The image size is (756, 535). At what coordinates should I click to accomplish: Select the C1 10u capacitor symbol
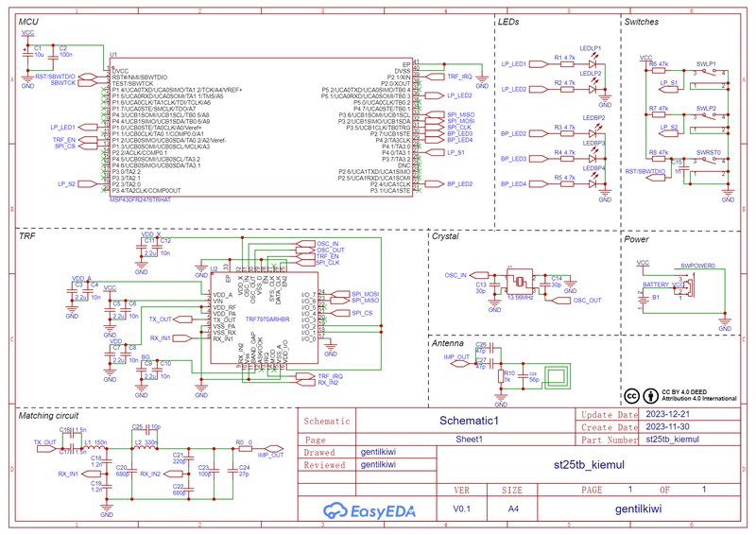point(28,56)
